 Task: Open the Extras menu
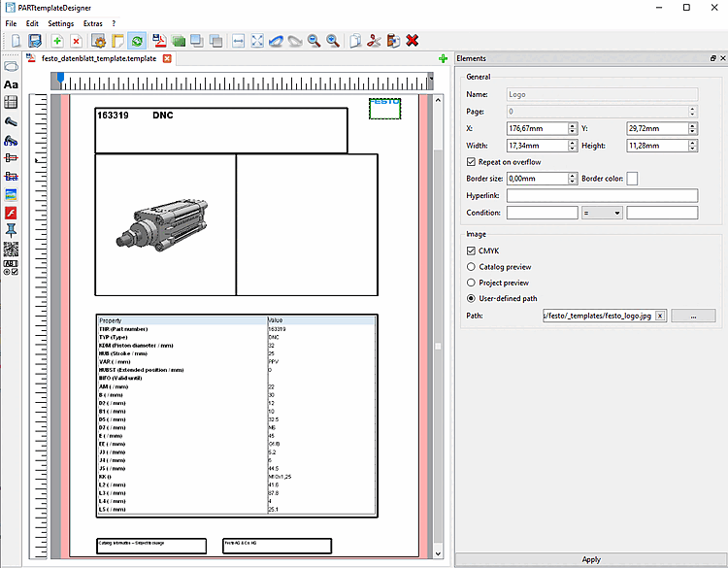point(92,22)
